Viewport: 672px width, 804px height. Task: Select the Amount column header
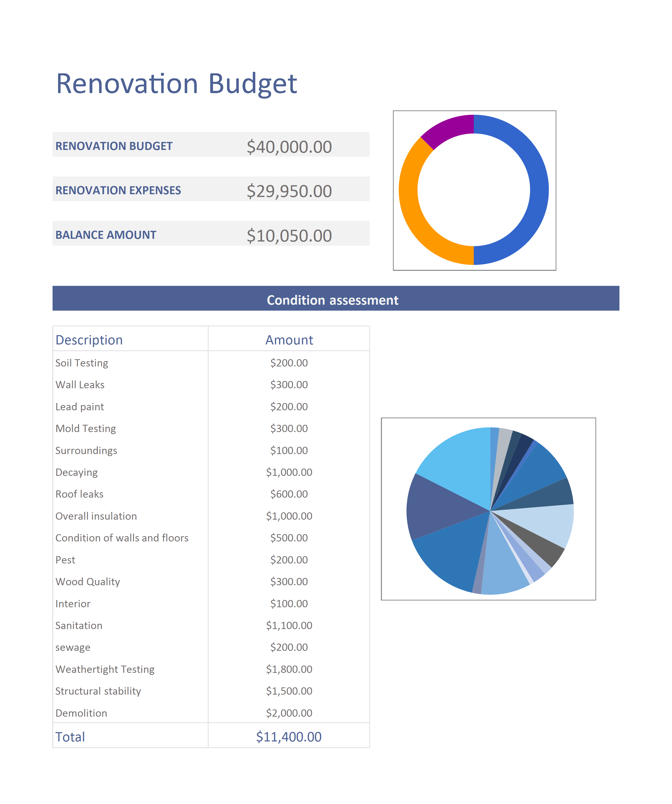click(289, 340)
